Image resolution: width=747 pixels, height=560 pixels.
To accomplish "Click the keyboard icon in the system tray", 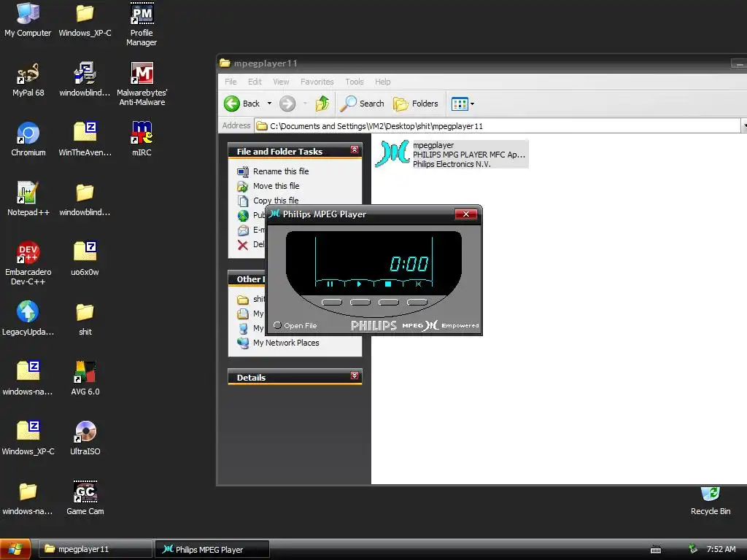I will [656, 550].
